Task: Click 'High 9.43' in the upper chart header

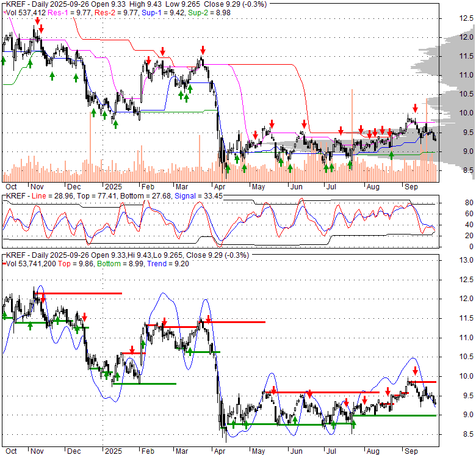Action: [146, 4]
